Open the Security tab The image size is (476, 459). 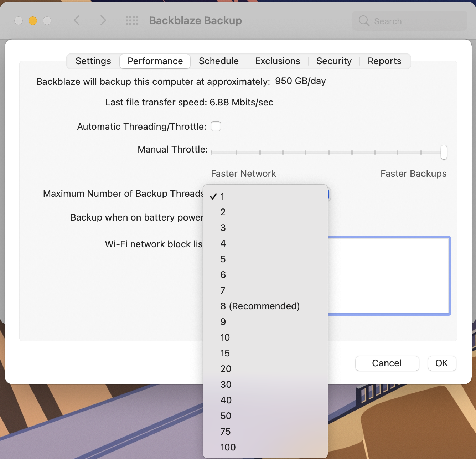point(334,61)
